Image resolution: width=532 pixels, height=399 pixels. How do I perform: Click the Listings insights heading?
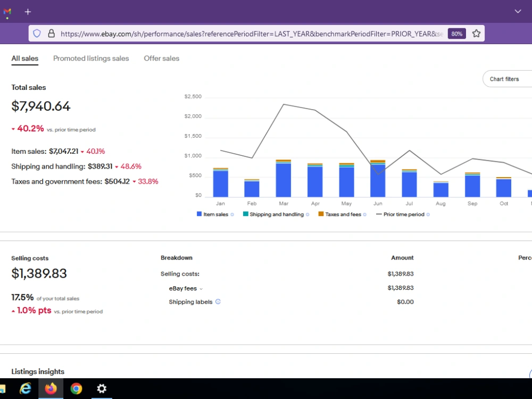(38, 371)
